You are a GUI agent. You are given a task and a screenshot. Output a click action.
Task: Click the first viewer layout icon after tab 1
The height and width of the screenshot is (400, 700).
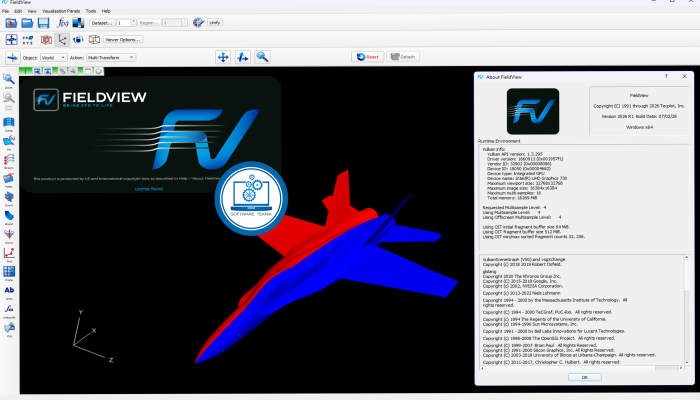37,71
